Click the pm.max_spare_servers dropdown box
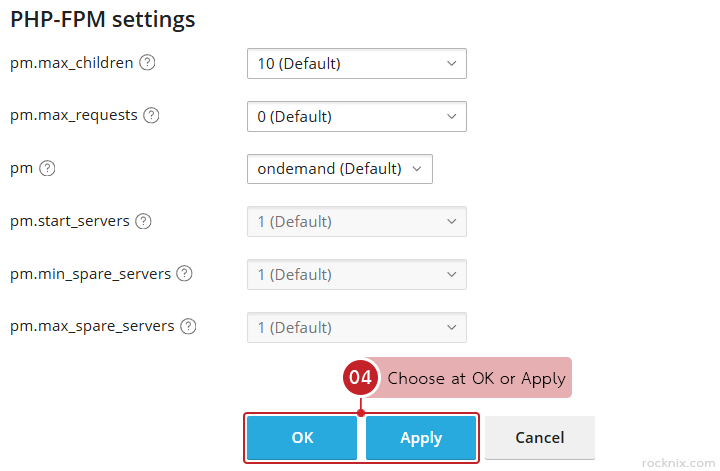 pos(356,327)
